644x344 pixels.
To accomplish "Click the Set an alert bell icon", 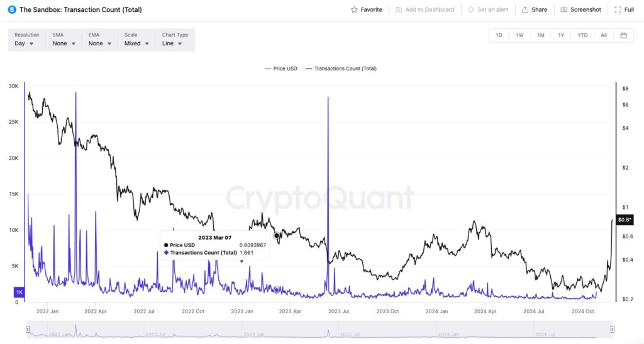I will pyautogui.click(x=471, y=10).
